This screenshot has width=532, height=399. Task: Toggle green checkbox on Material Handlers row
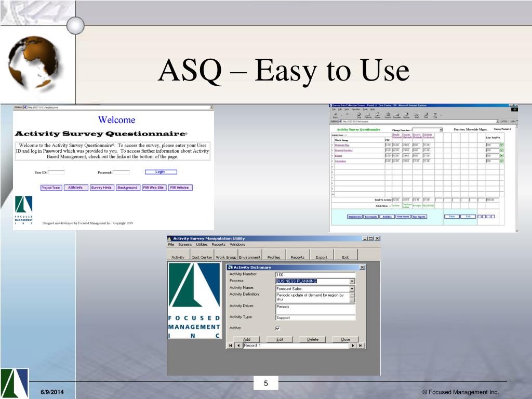(502, 150)
